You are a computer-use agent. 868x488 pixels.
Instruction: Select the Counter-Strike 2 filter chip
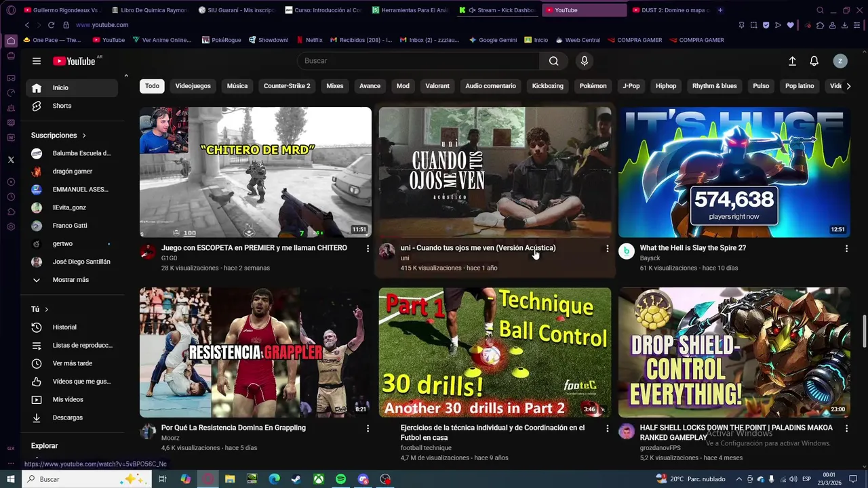287,86
